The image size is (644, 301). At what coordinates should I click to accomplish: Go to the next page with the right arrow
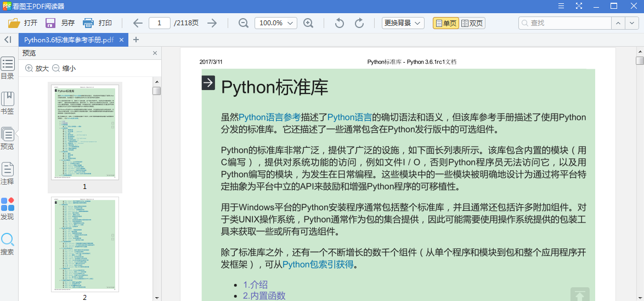click(212, 23)
